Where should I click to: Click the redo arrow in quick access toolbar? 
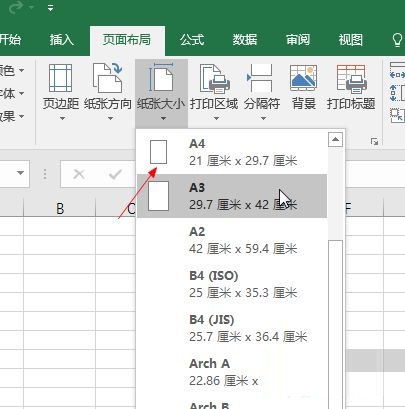point(16,8)
